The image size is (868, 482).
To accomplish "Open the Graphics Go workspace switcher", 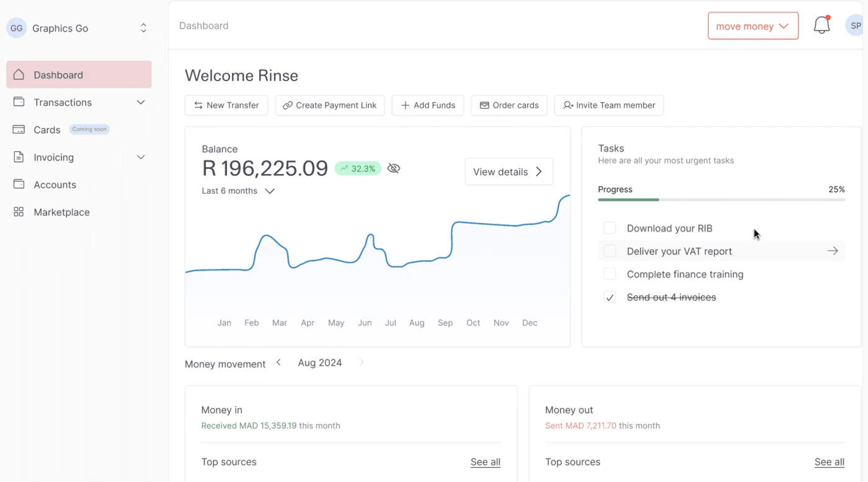I will pyautogui.click(x=143, y=28).
